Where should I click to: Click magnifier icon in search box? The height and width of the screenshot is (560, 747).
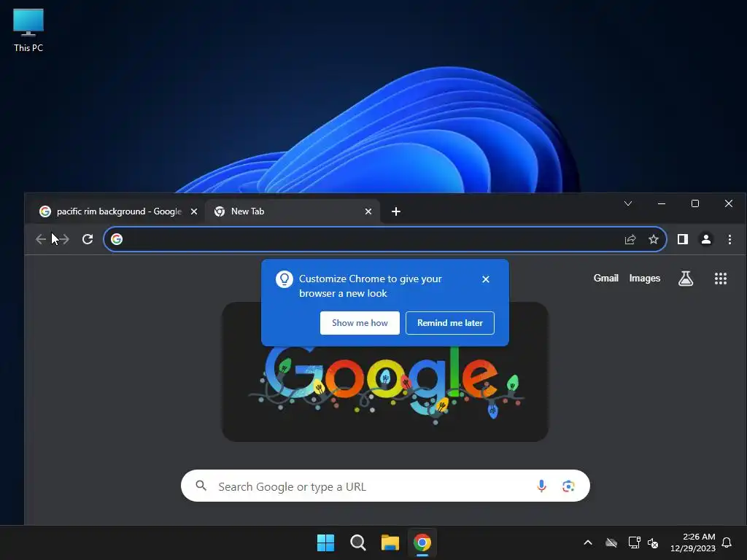click(x=201, y=486)
